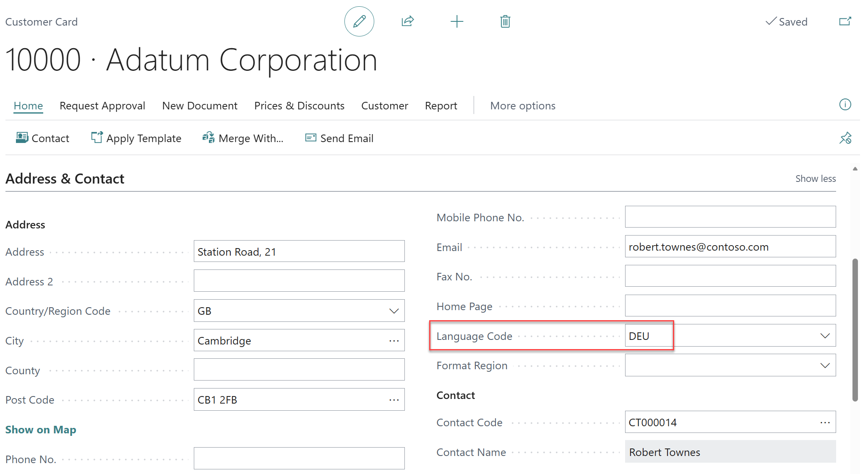The width and height of the screenshot is (868, 474).
Task: Click the Send Email action
Action: 339,138
